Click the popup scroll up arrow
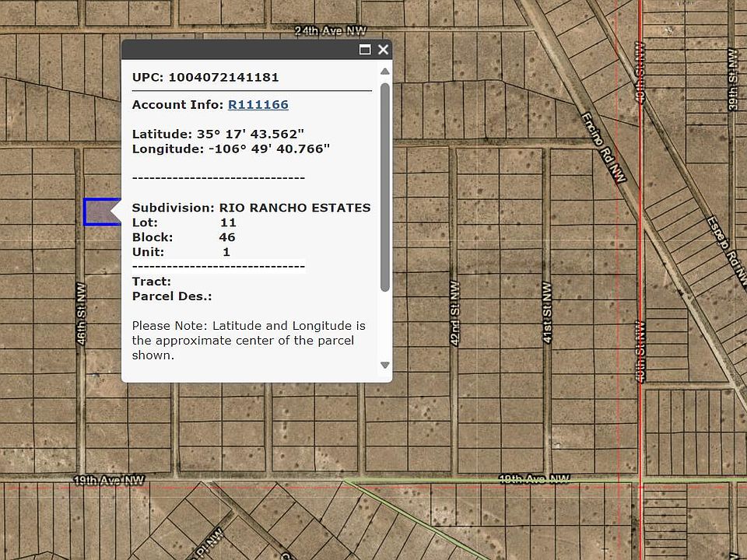This screenshot has width=747, height=560. click(x=385, y=72)
